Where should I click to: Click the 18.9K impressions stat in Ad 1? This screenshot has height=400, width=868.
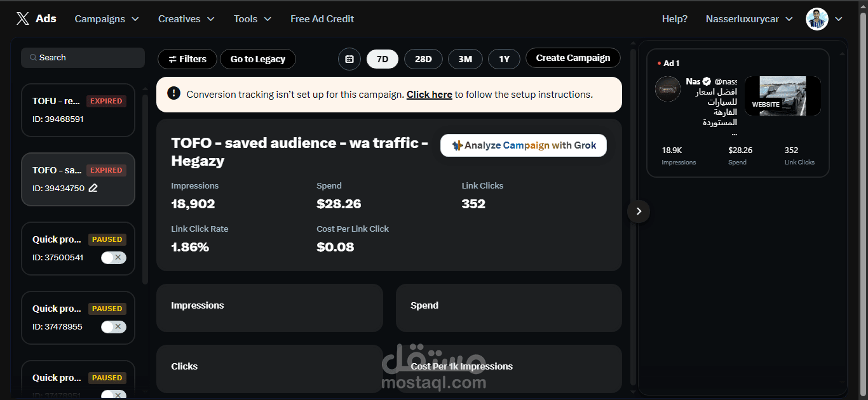tap(672, 150)
